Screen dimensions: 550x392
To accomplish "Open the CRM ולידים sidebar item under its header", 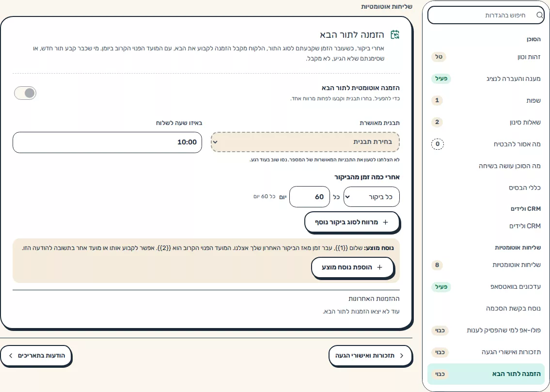I will point(486,226).
